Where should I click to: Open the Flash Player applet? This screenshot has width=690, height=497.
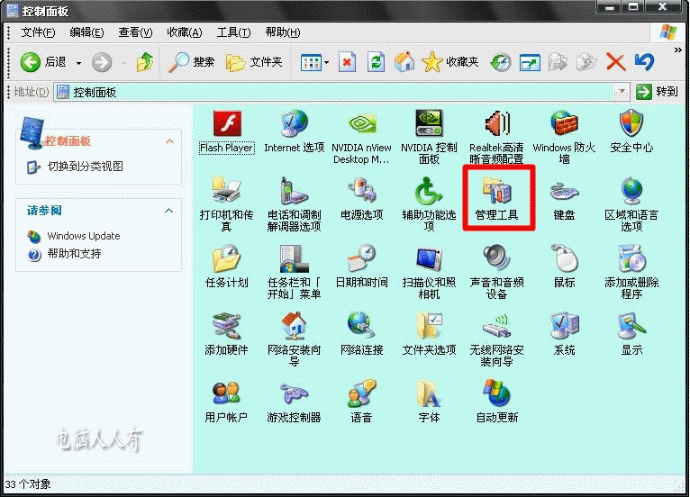click(x=227, y=131)
